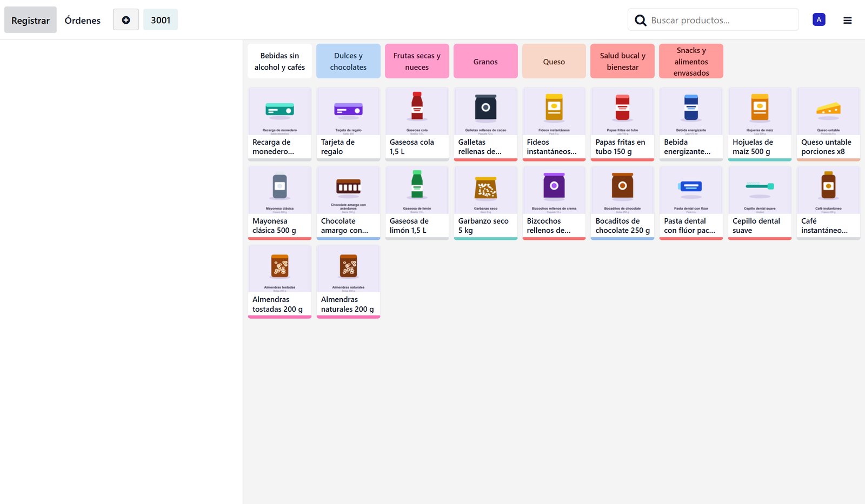Select the Recarga de monedero product
865x504 pixels.
(x=280, y=124)
